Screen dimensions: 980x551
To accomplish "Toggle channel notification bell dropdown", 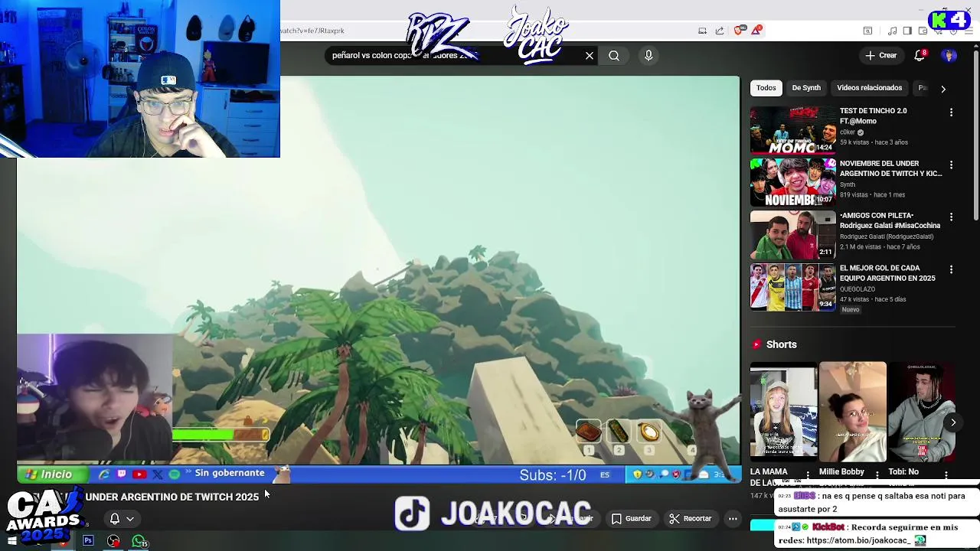I will point(122,519).
